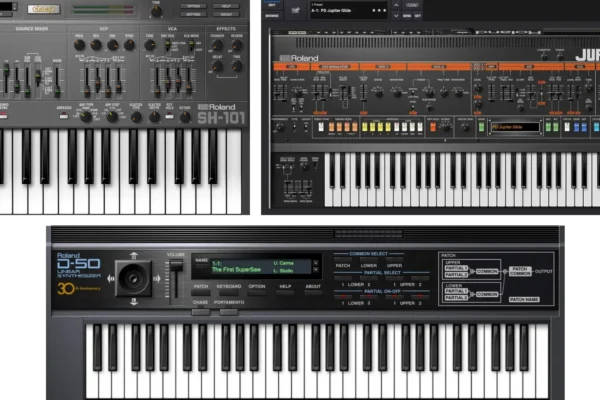Click the SH-101 CRUSHER effect knob
This screenshot has height=400, width=600.
(217, 45)
